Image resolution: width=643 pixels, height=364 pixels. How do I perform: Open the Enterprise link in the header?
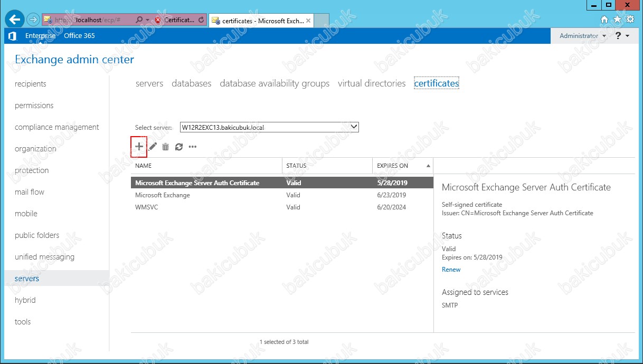pyautogui.click(x=41, y=36)
